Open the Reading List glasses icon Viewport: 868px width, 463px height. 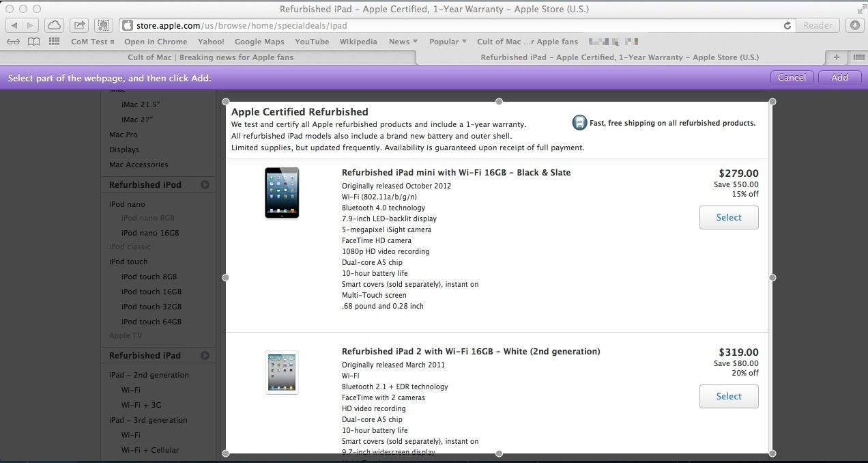click(x=13, y=42)
